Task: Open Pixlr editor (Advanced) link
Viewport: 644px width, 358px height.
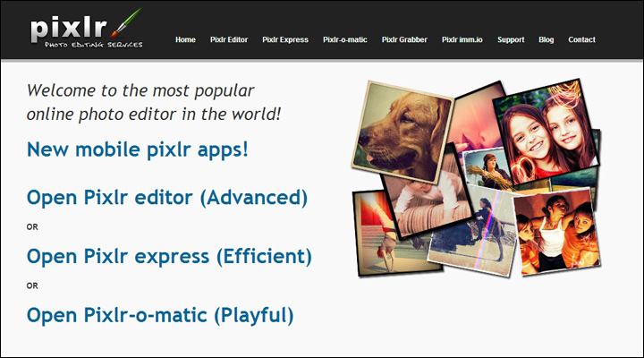Action: tap(167, 198)
